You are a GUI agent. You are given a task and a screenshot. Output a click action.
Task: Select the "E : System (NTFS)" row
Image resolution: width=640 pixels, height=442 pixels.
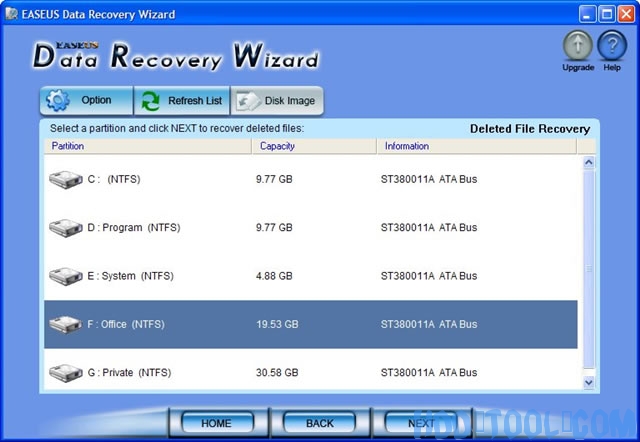click(x=311, y=276)
